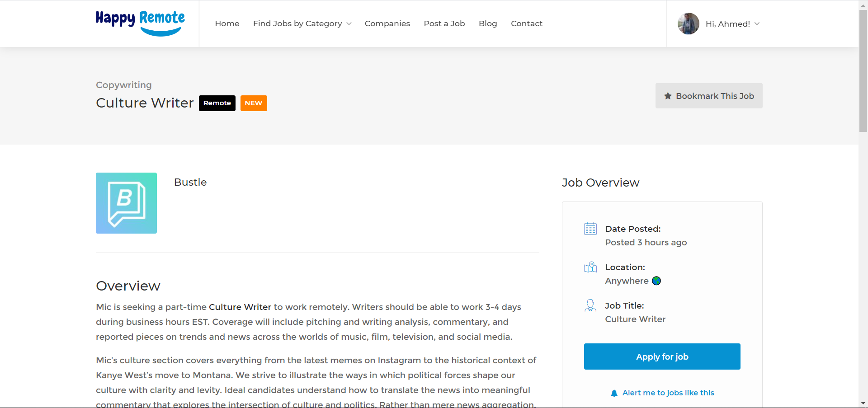Screen dimensions: 868x408
Task: Click the Bustle company name
Action: tap(190, 182)
